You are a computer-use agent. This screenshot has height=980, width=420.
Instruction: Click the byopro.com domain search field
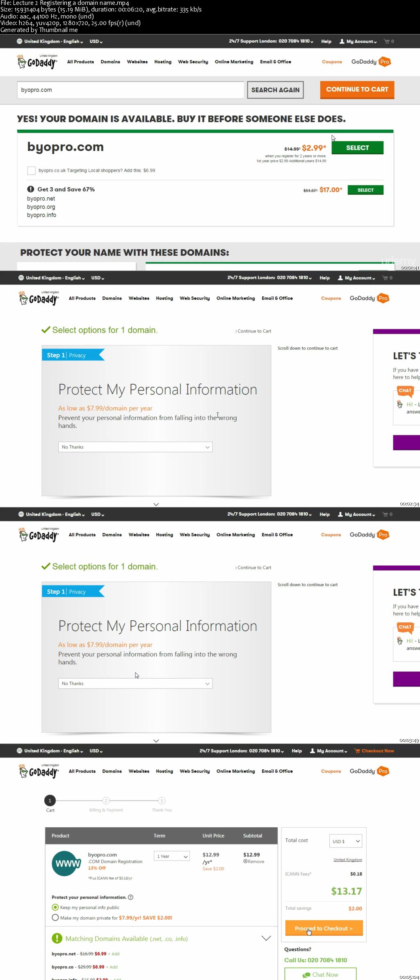point(130,90)
